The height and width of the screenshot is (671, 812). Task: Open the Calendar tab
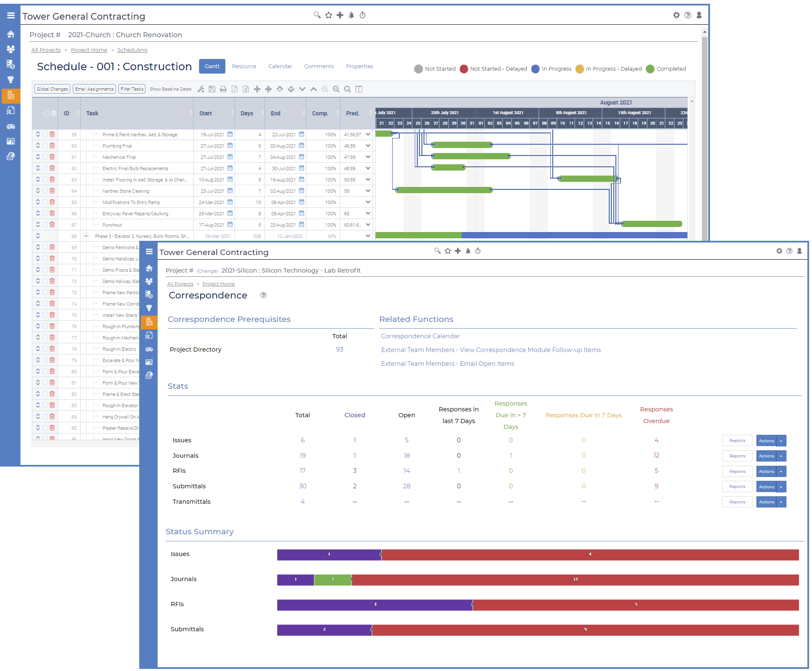pos(280,66)
